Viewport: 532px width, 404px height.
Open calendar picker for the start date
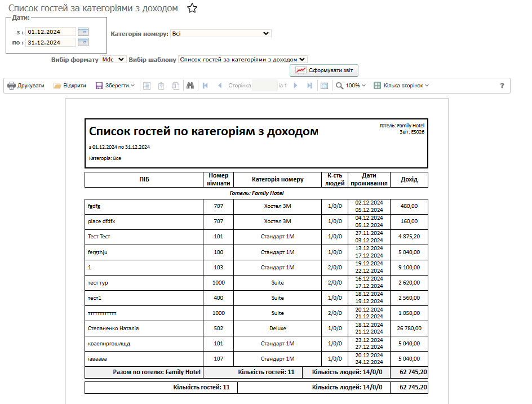tap(83, 32)
